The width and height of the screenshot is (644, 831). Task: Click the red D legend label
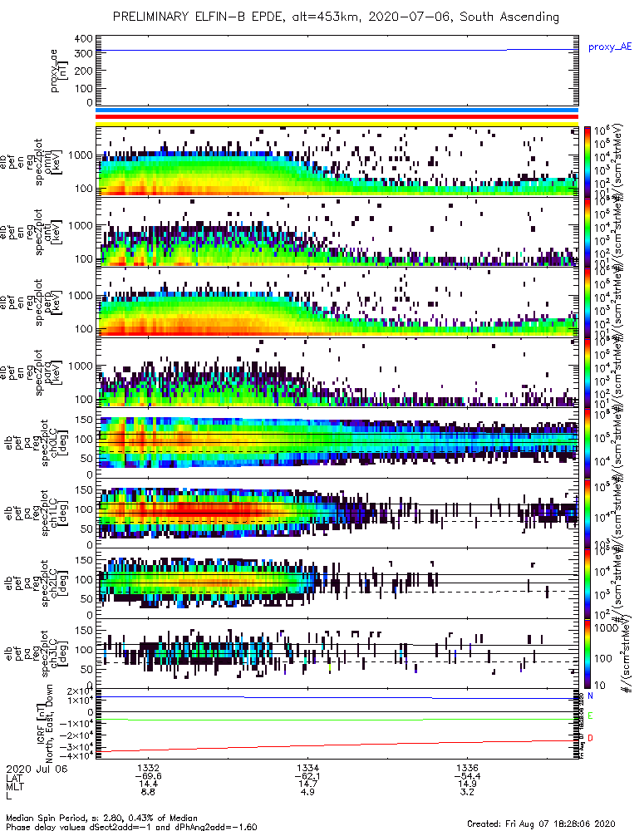click(591, 738)
